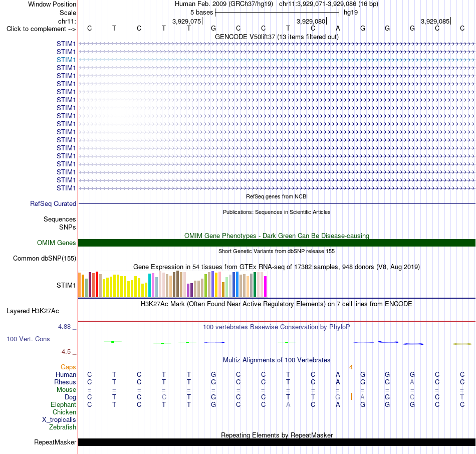Open Short Genetic Variants from dbSNP release 155
The height and width of the screenshot is (454, 476).
click(x=277, y=251)
